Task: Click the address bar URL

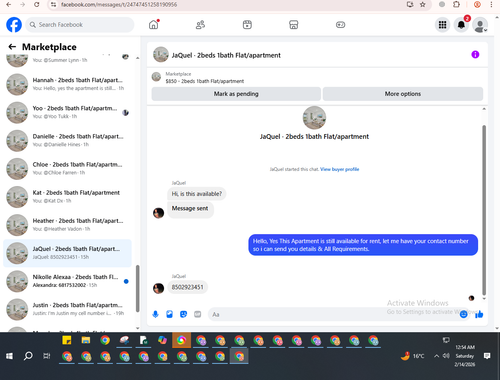Action: 119,5
